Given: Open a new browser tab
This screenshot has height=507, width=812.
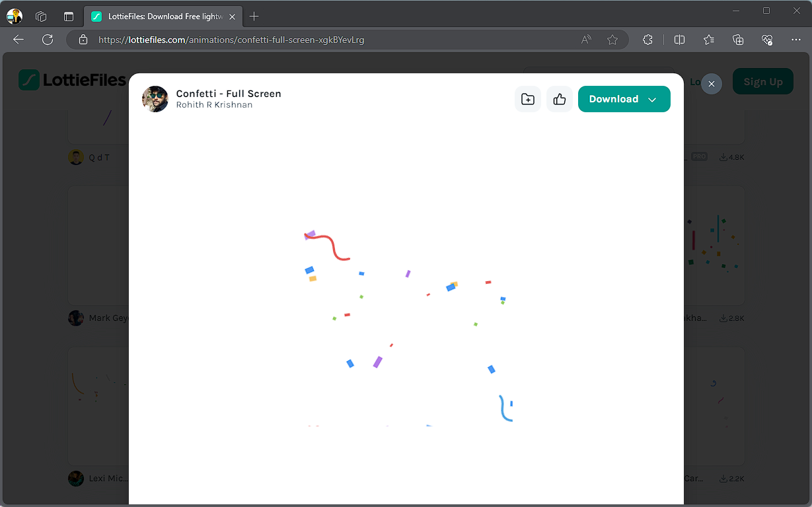Looking at the screenshot, I should click(x=254, y=17).
